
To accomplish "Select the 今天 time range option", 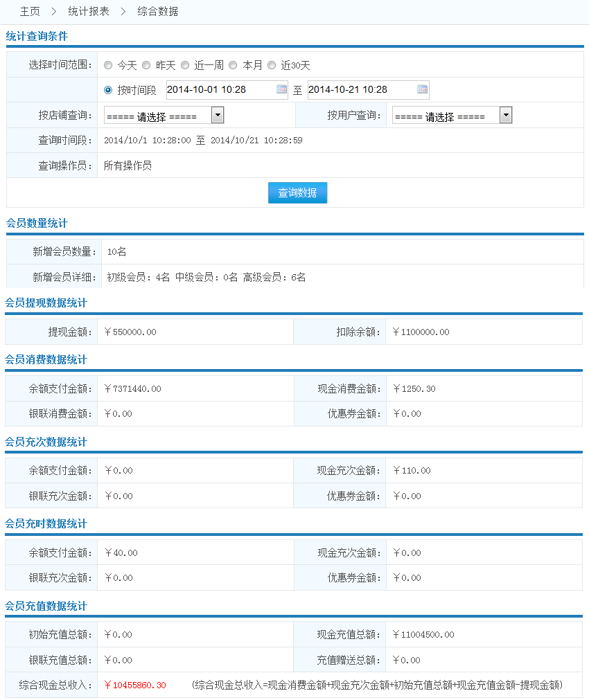I will (x=108, y=65).
